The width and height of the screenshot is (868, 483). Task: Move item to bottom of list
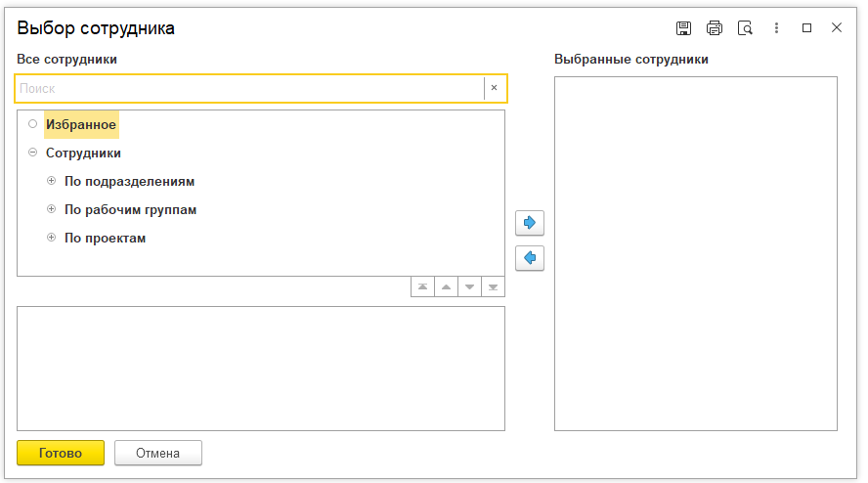493,287
